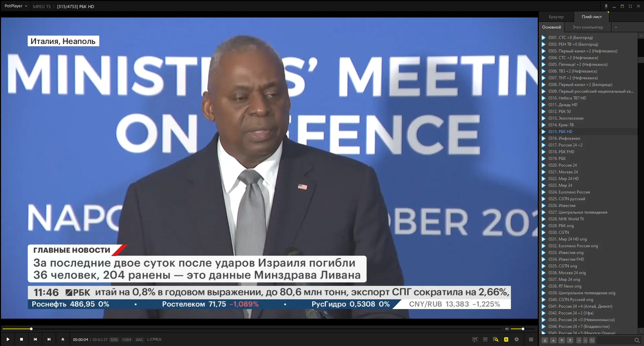Adjust the volume slider
644x346 pixels.
523,329
